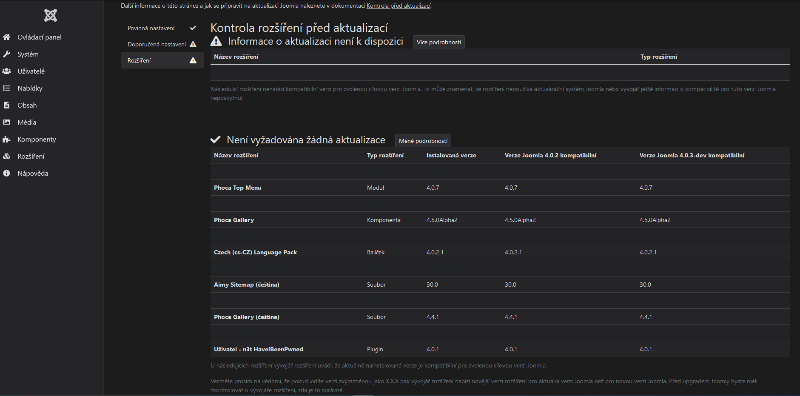
Task: Click Modul type in Phoca Top Menu row
Action: click(376, 188)
